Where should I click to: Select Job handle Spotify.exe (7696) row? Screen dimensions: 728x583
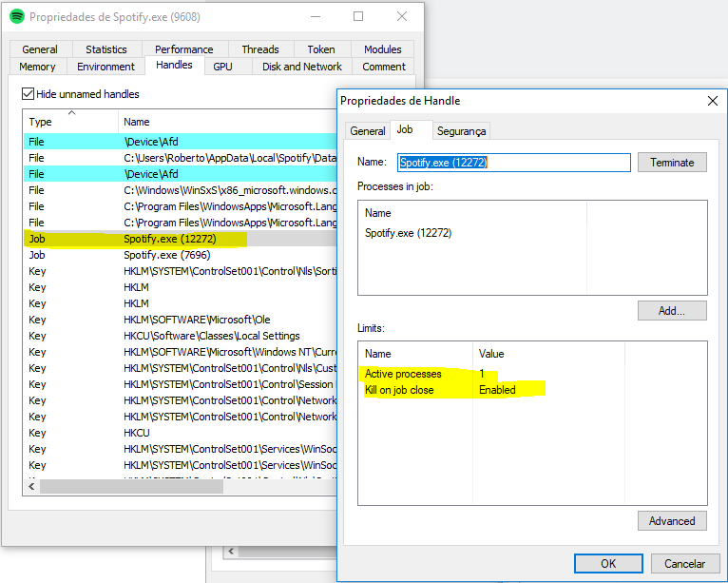pyautogui.click(x=181, y=255)
